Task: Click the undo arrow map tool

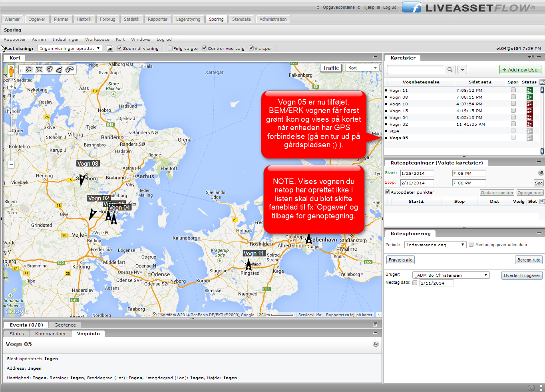Action: click(70, 69)
